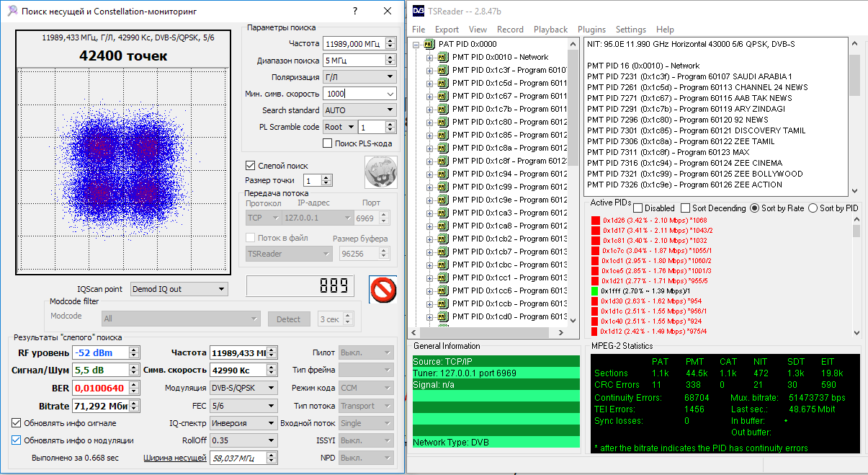Click the red swatch for PID 0x1d26
Image resolution: width=868 pixels, height=475 pixels.
[596, 220]
